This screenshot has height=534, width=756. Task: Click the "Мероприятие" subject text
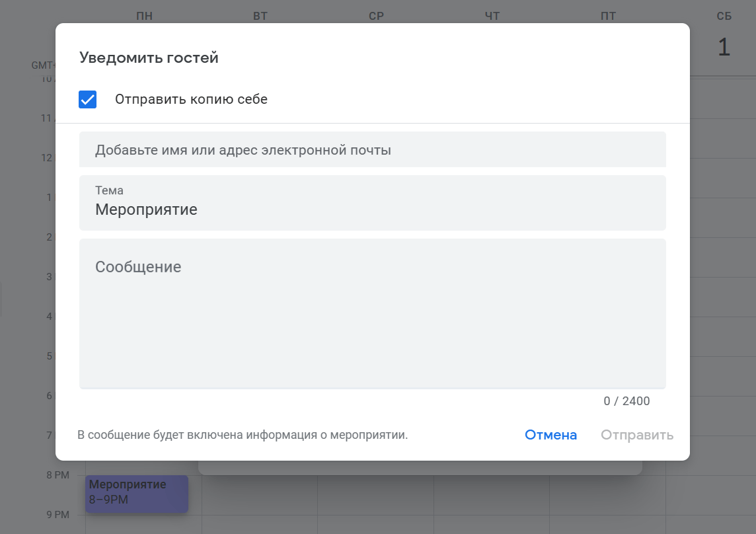(x=146, y=210)
